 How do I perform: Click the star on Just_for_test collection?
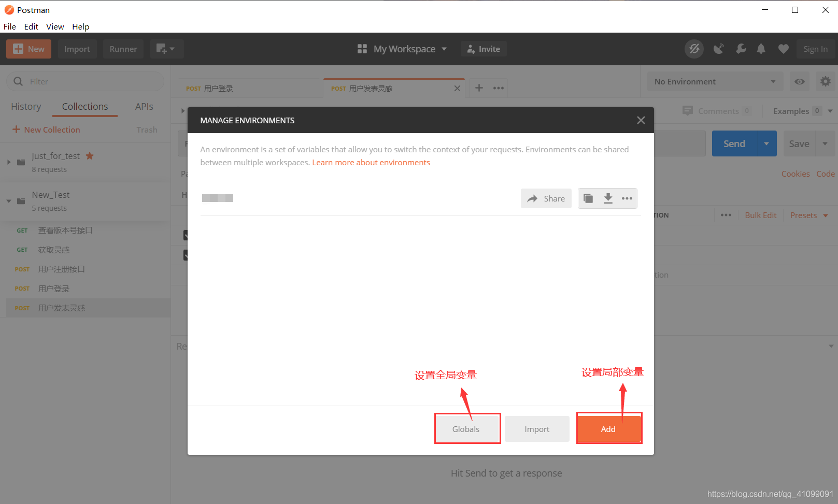point(90,156)
